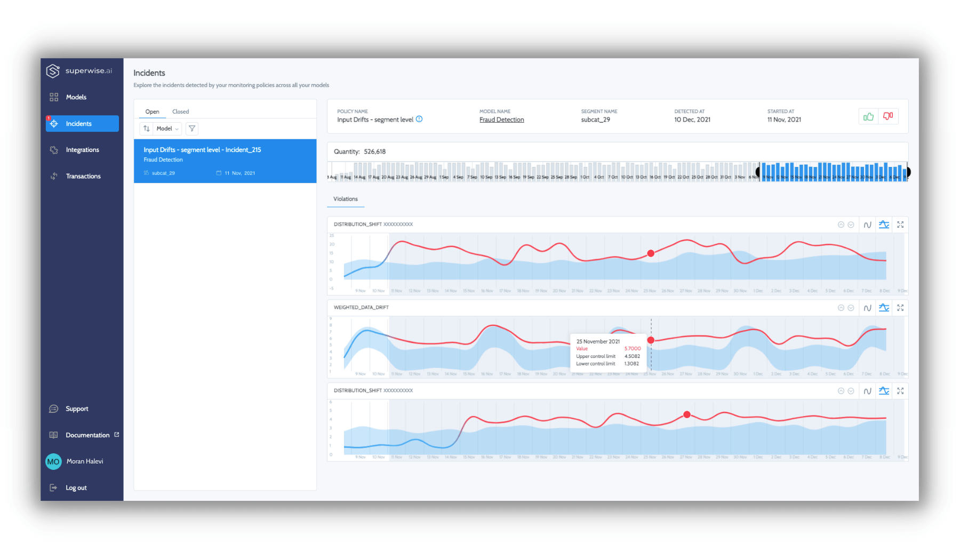The image size is (960, 560).
Task: Select the Integrations sidebar icon
Action: [x=53, y=149]
